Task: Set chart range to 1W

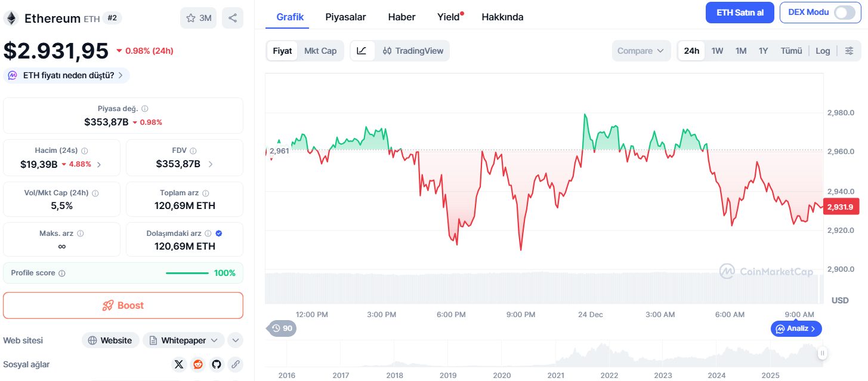Action: pyautogui.click(x=717, y=51)
